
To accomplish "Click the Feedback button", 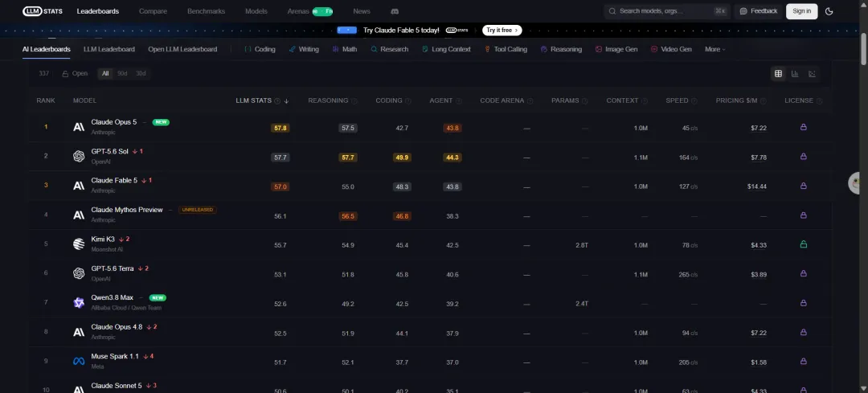I will 759,11.
